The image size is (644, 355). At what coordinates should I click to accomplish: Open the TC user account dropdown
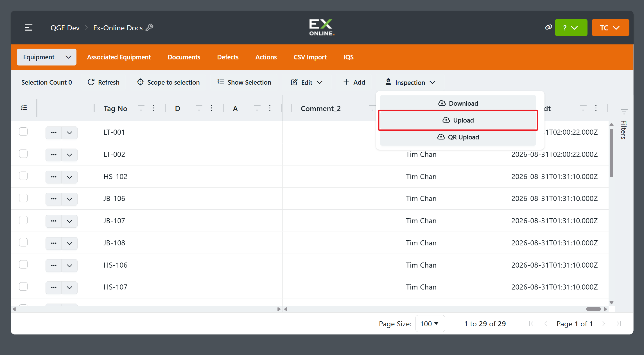[610, 28]
